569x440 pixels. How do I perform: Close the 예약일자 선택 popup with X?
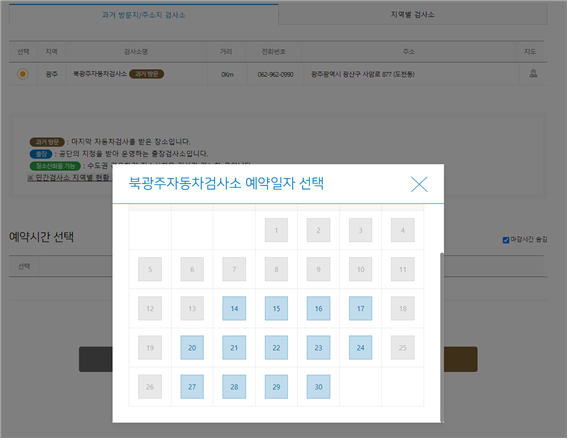pos(420,185)
